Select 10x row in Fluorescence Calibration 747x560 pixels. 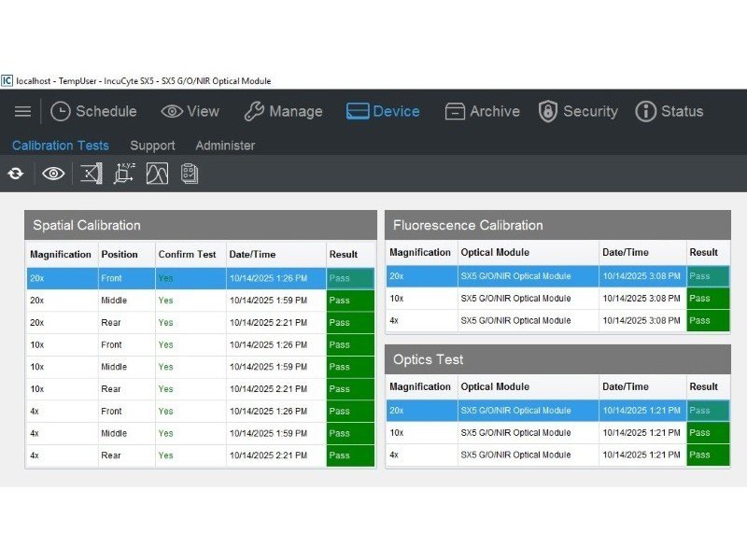pyautogui.click(x=557, y=299)
